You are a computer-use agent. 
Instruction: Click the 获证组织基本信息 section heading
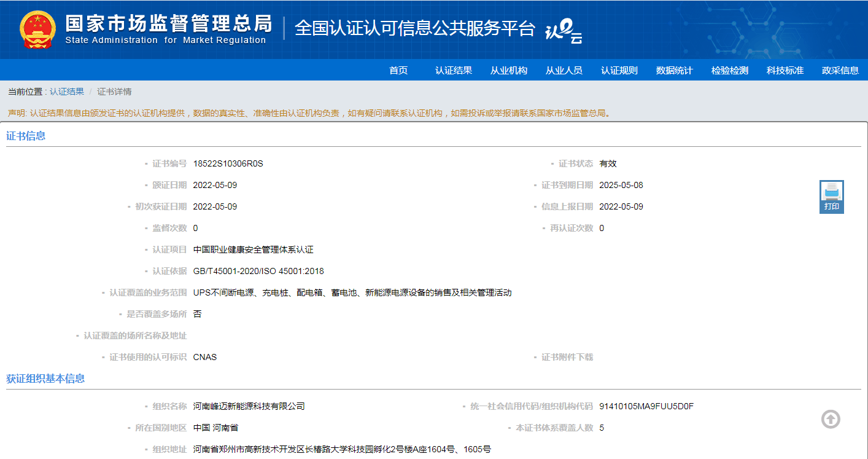(x=45, y=379)
